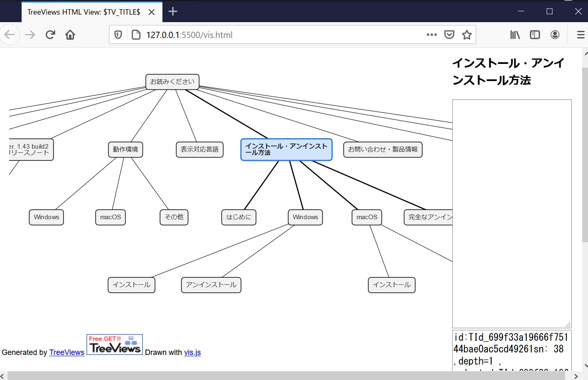
Task: Save page to Pocket
Action: coord(449,35)
